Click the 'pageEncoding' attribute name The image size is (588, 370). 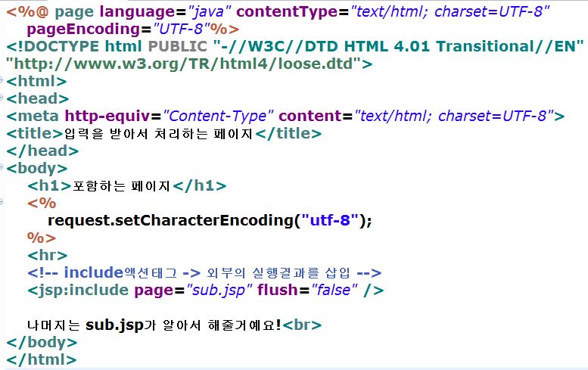coord(84,30)
